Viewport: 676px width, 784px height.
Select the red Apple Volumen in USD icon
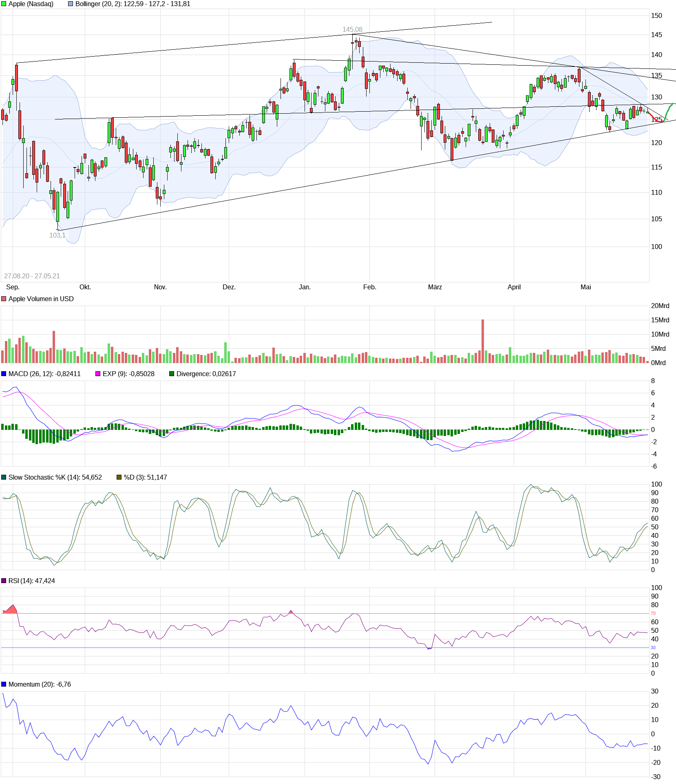pyautogui.click(x=4, y=298)
